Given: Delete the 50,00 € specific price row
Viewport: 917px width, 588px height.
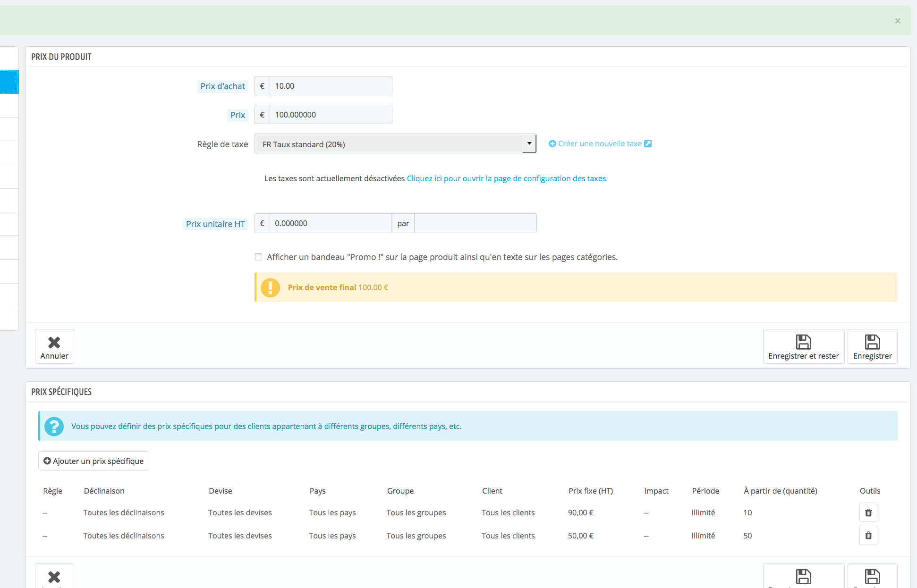Looking at the screenshot, I should point(868,536).
